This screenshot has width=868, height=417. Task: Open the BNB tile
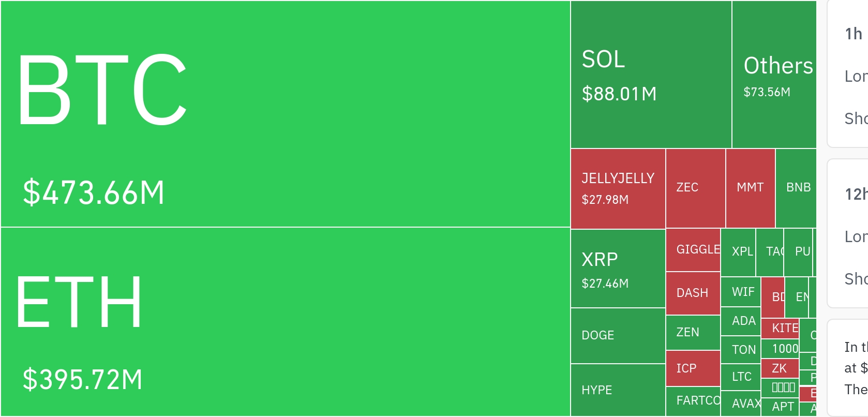[796, 188]
